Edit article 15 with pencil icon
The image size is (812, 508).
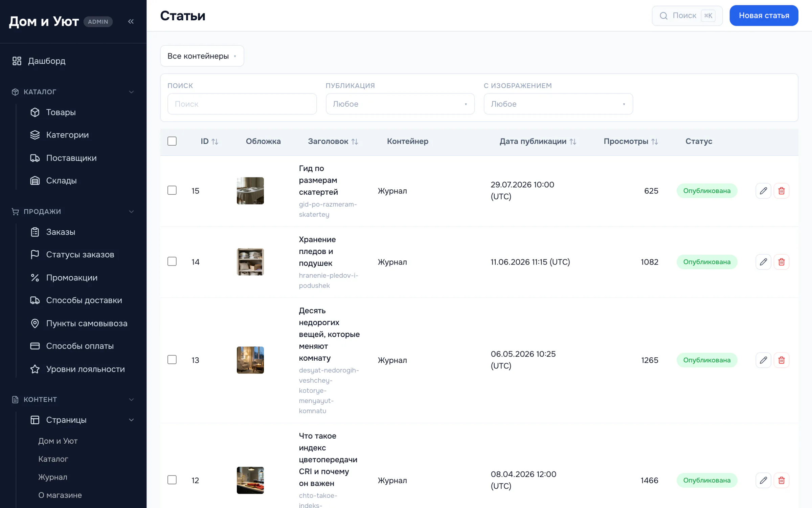(x=763, y=191)
